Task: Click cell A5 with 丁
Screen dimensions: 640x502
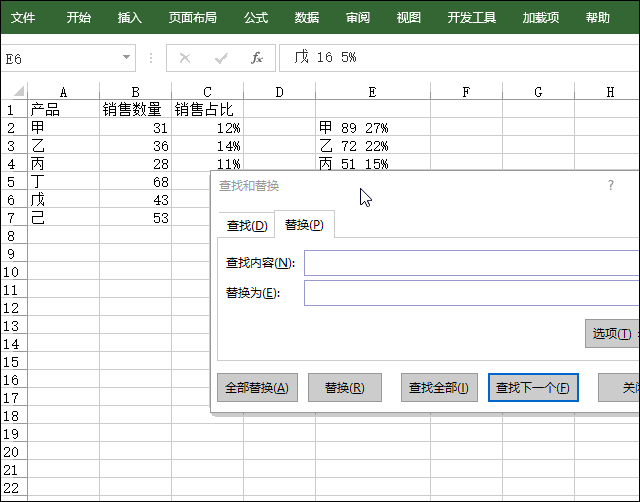Action: click(x=63, y=182)
